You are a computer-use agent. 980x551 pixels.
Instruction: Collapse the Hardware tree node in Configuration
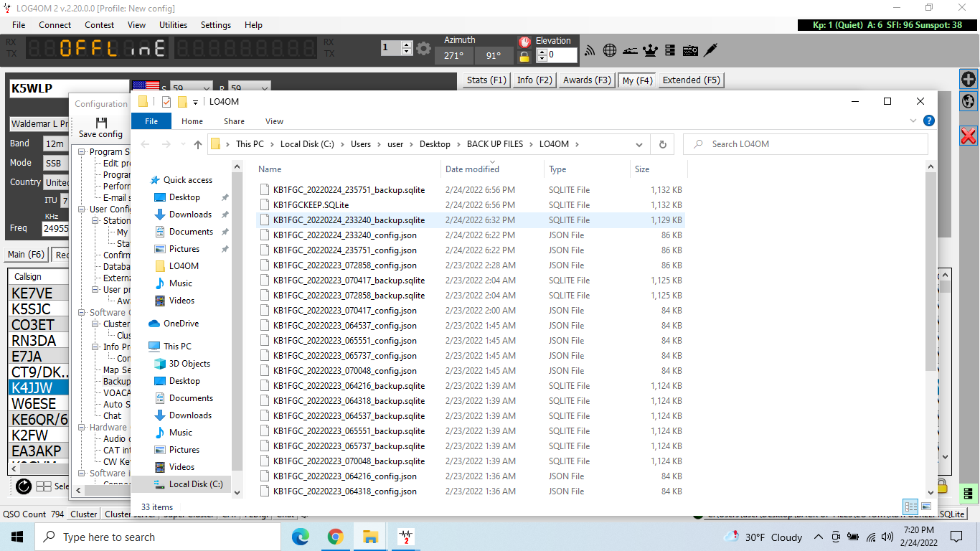(83, 428)
